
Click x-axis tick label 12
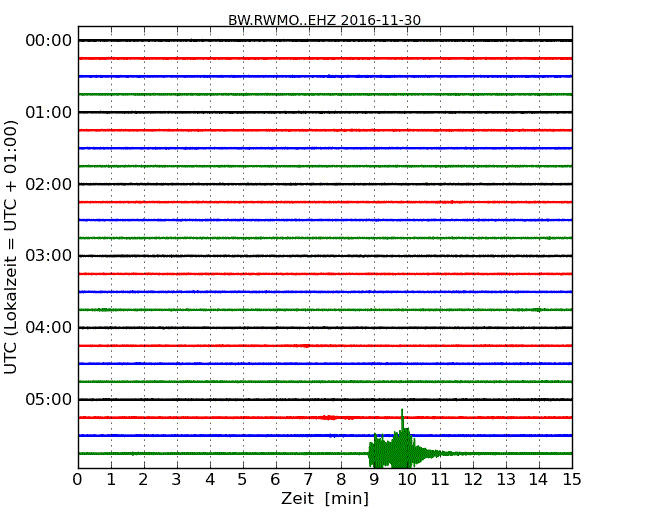tap(473, 480)
